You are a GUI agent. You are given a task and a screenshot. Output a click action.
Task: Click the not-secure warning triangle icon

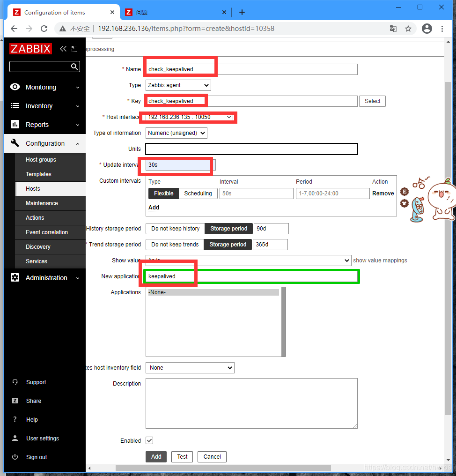pos(63,29)
